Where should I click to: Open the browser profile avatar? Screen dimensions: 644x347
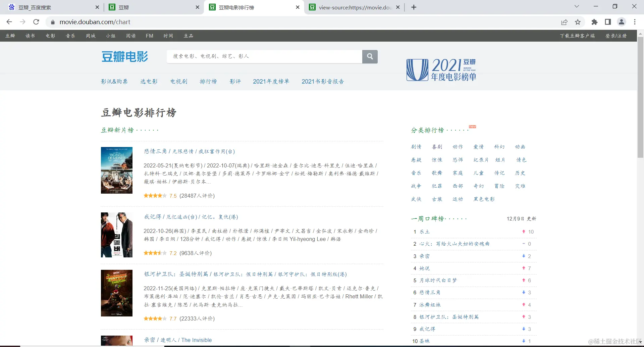(x=622, y=22)
